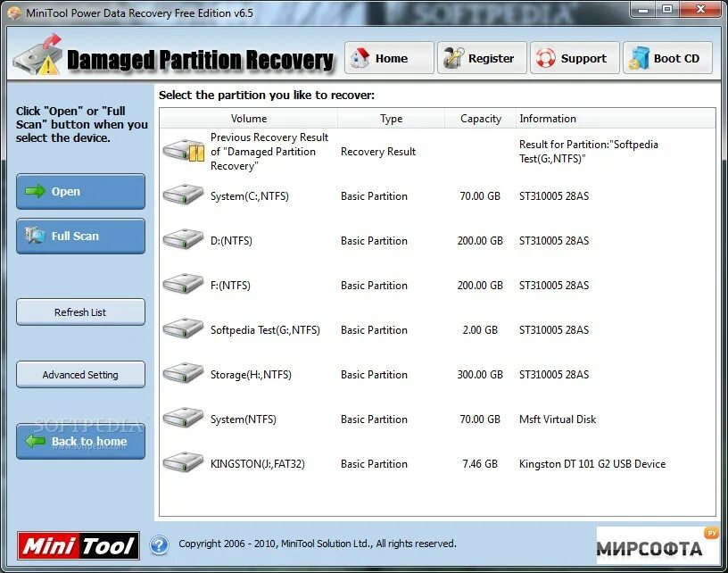Click the Damaged Partition Recovery header icon
Viewport: 728px width, 573px height.
pyautogui.click(x=38, y=55)
